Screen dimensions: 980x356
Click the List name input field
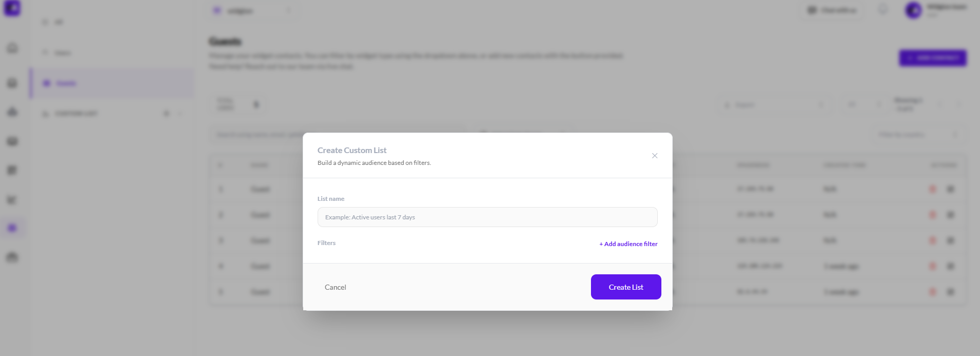487,217
